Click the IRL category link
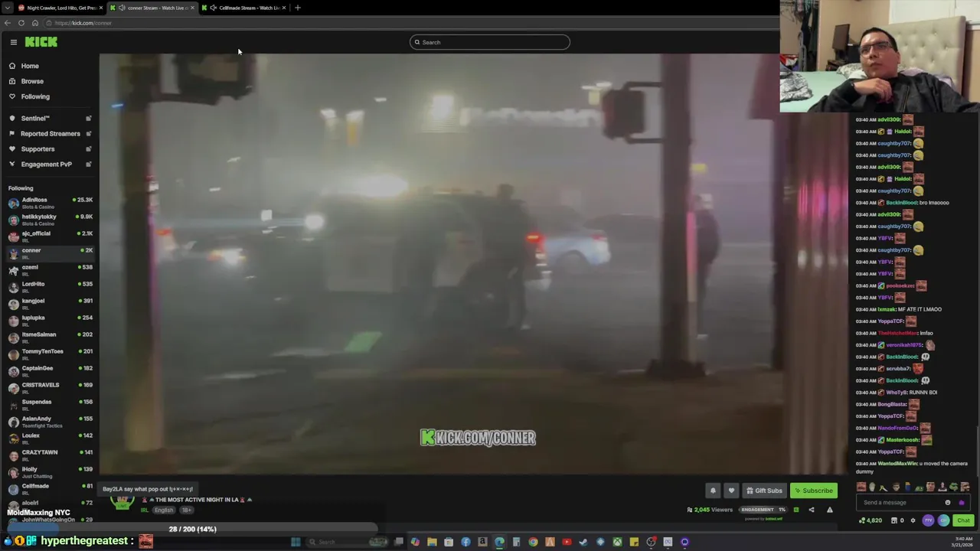Viewport: 980px width, 551px height. click(x=144, y=510)
